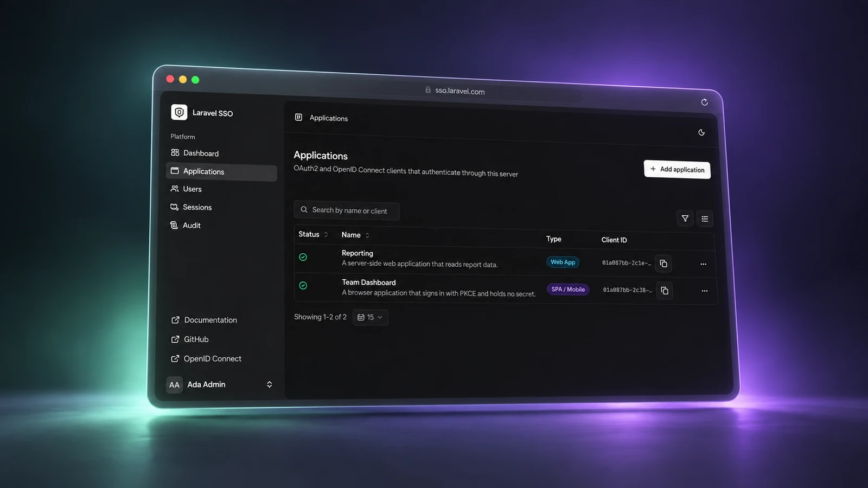The image size is (868, 488).
Task: Open the Team Dashboard row actions menu
Action: (704, 291)
